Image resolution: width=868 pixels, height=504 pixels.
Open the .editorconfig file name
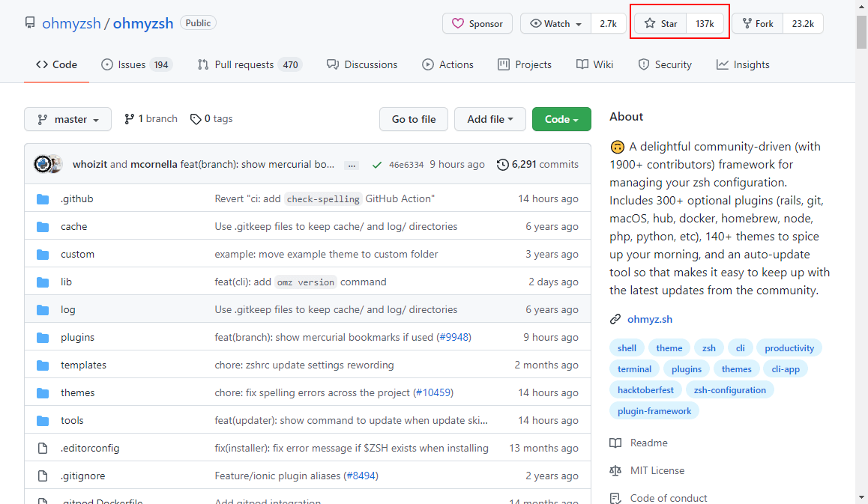(90, 448)
